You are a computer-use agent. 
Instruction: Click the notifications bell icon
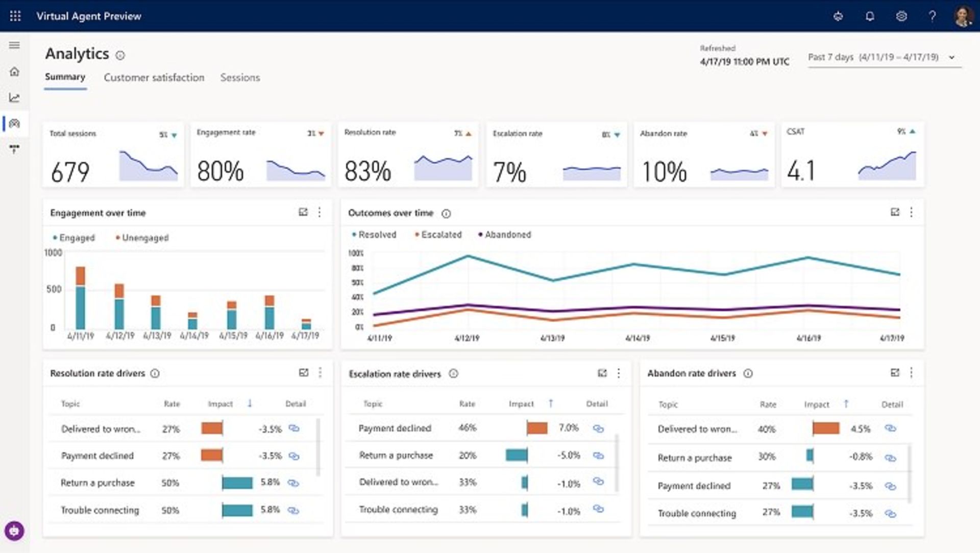[x=870, y=16]
